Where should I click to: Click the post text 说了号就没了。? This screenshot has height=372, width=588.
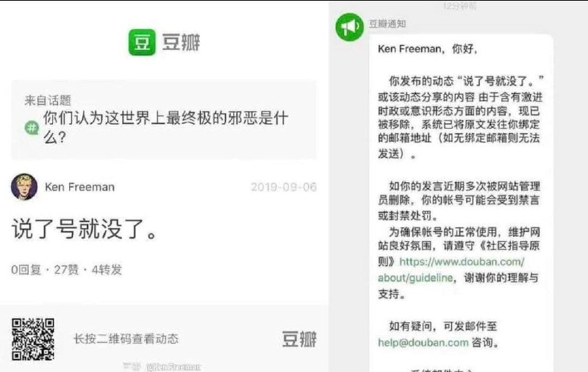click(x=85, y=229)
